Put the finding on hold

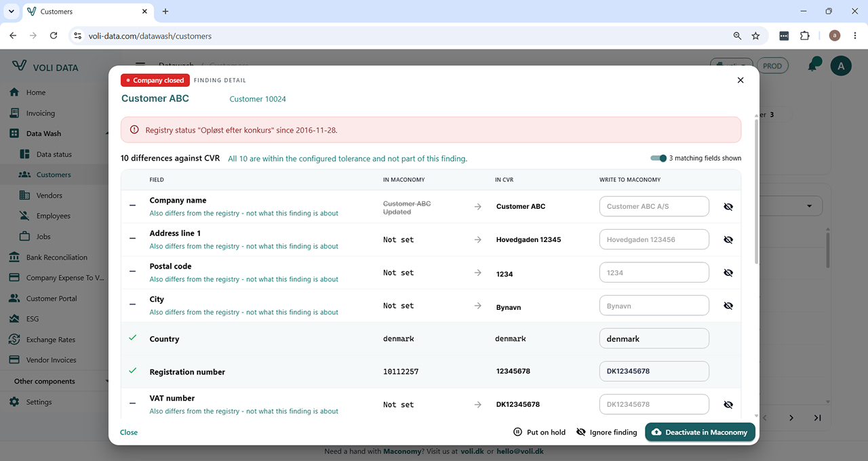tap(539, 432)
